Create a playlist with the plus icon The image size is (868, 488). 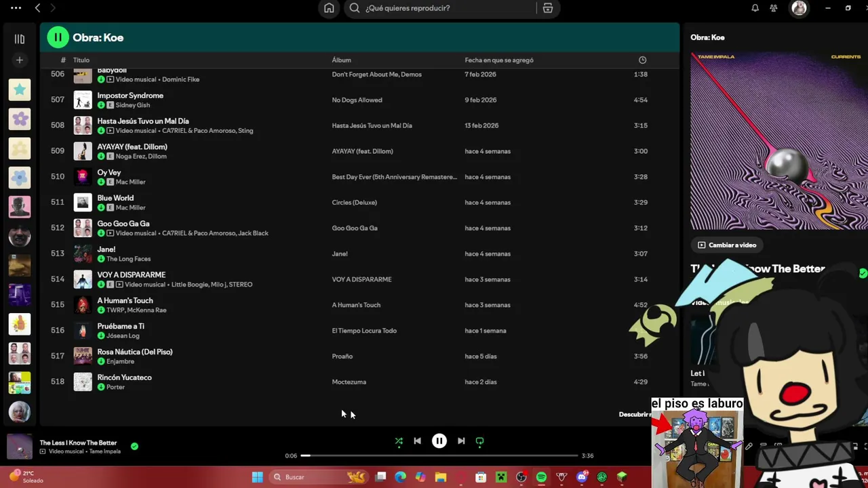click(x=20, y=60)
